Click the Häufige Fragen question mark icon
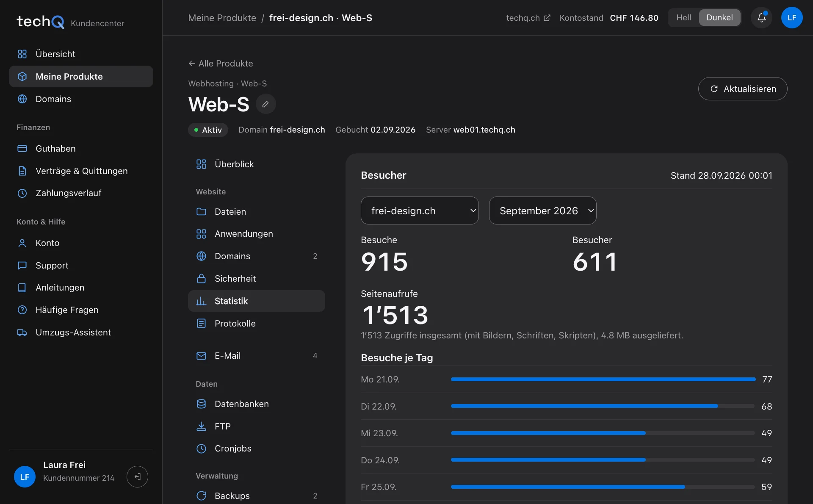Image resolution: width=813 pixels, height=504 pixels. (x=22, y=310)
